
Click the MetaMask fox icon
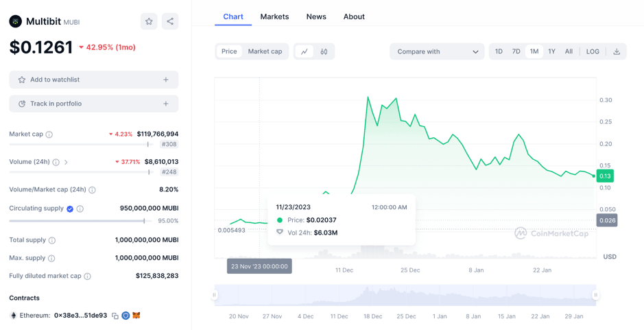point(136,316)
